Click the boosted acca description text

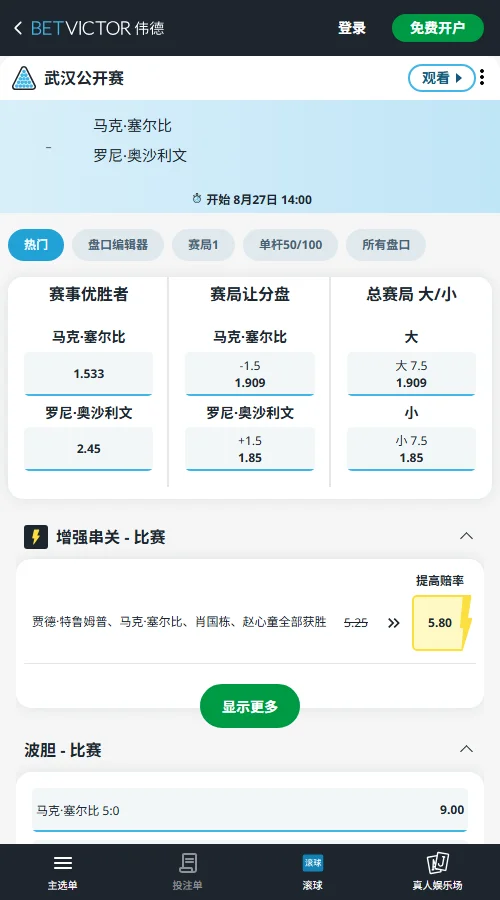click(x=179, y=622)
